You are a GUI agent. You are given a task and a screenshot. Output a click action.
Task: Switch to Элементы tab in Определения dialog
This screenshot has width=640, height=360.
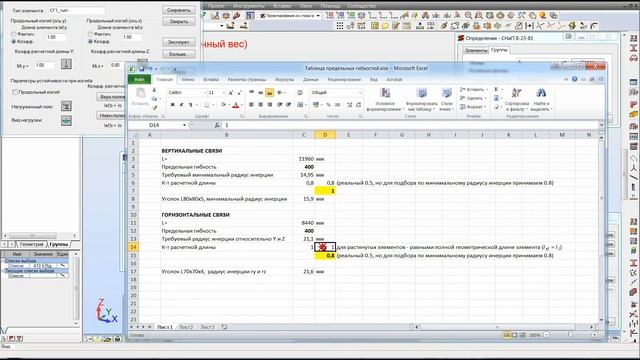pyautogui.click(x=476, y=50)
